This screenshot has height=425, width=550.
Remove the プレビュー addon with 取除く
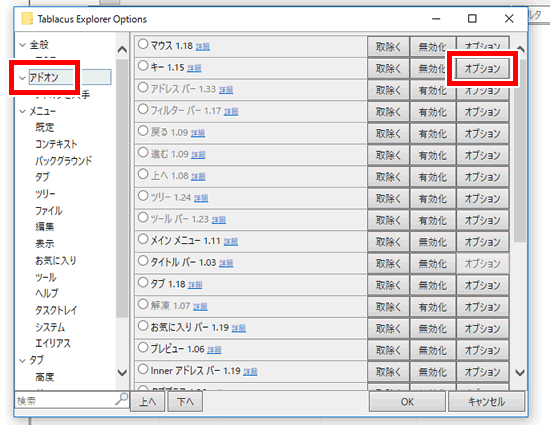coord(388,351)
